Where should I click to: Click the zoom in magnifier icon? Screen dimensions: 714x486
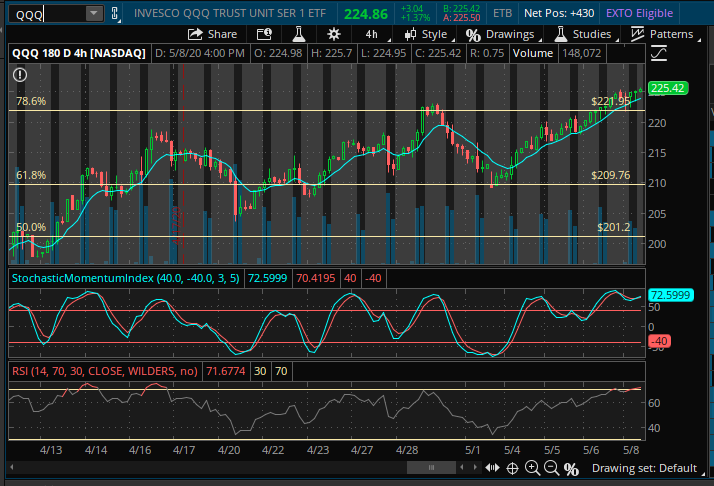click(x=532, y=468)
